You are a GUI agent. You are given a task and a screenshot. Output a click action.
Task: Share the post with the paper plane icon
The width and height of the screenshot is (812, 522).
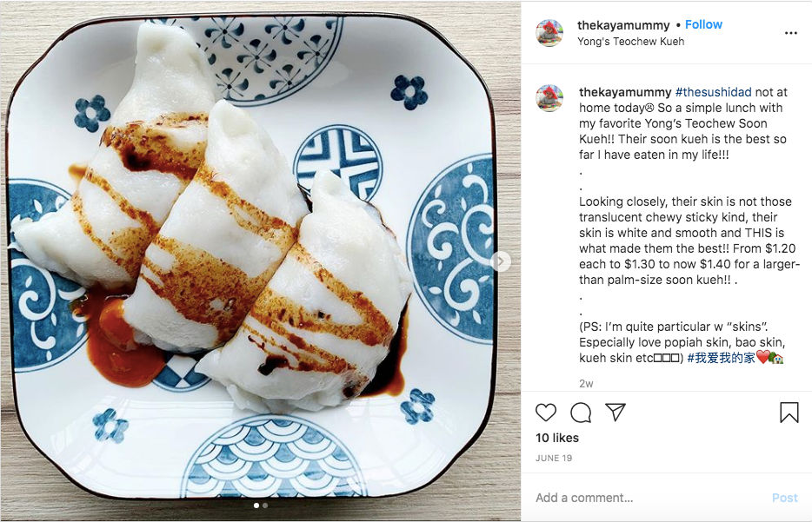(x=616, y=412)
